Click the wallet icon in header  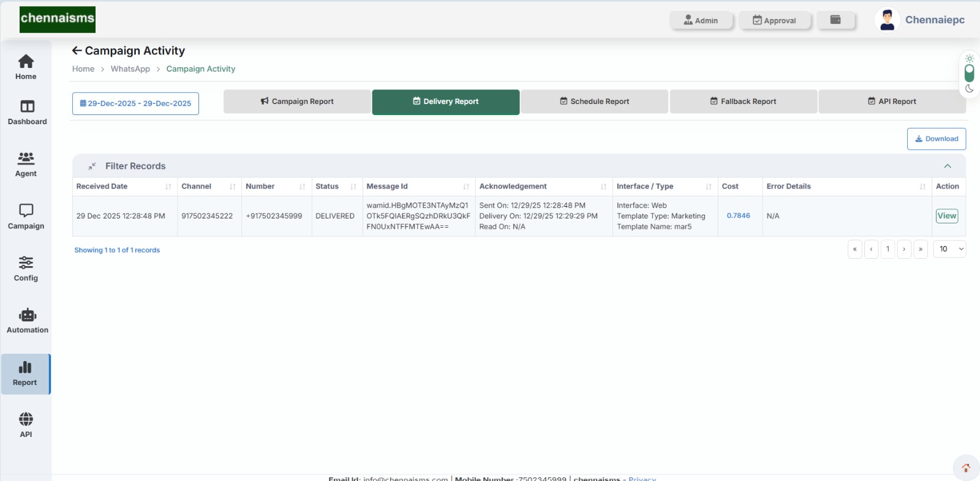tap(835, 20)
